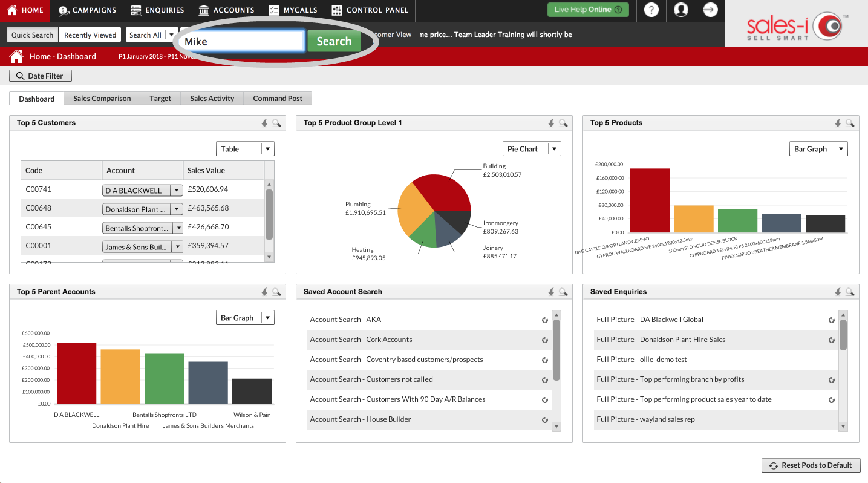The image size is (868, 483).
Task: Click the logout arrow icon
Action: click(711, 10)
